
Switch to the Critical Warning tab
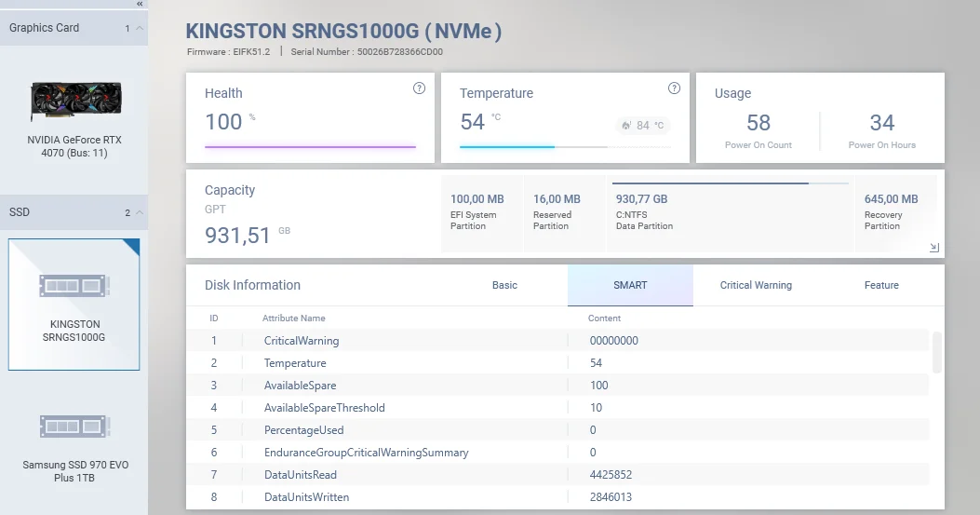(x=756, y=285)
